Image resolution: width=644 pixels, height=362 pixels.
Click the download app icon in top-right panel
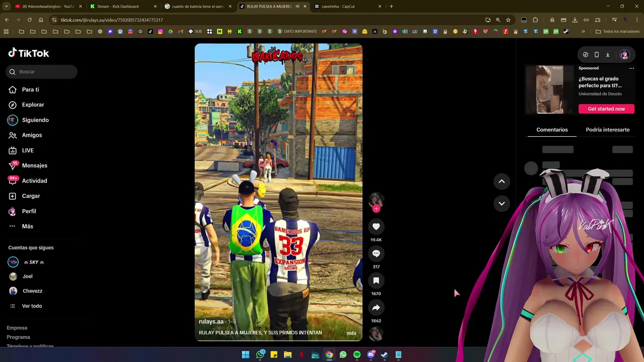pyautogui.click(x=608, y=55)
